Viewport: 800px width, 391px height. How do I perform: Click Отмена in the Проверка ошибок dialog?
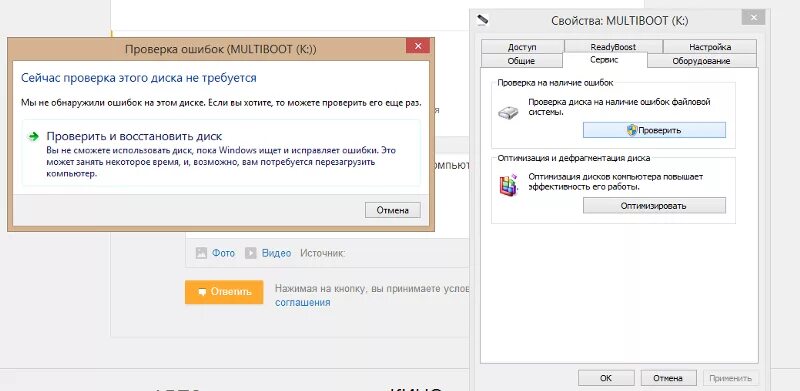[393, 210]
